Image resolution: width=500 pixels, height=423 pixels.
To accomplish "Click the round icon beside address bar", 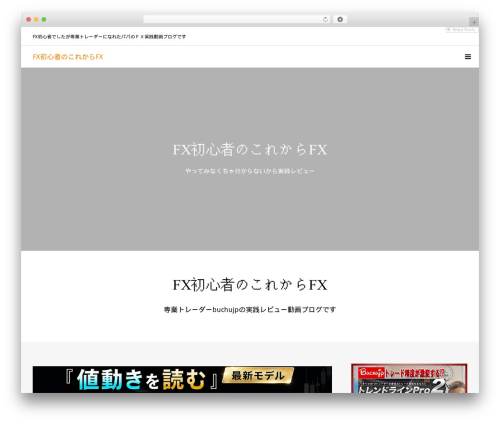I will tap(340, 20).
